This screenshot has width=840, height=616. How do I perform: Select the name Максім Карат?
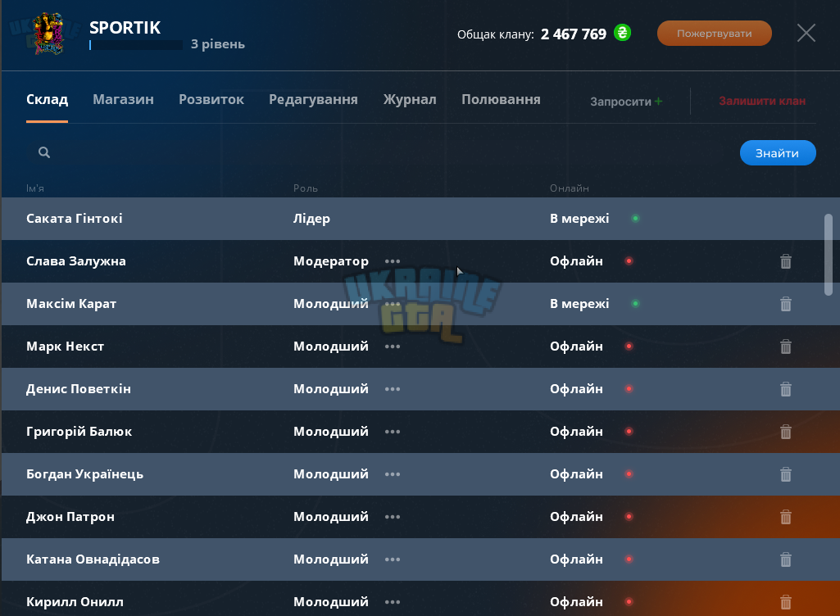[x=71, y=304]
